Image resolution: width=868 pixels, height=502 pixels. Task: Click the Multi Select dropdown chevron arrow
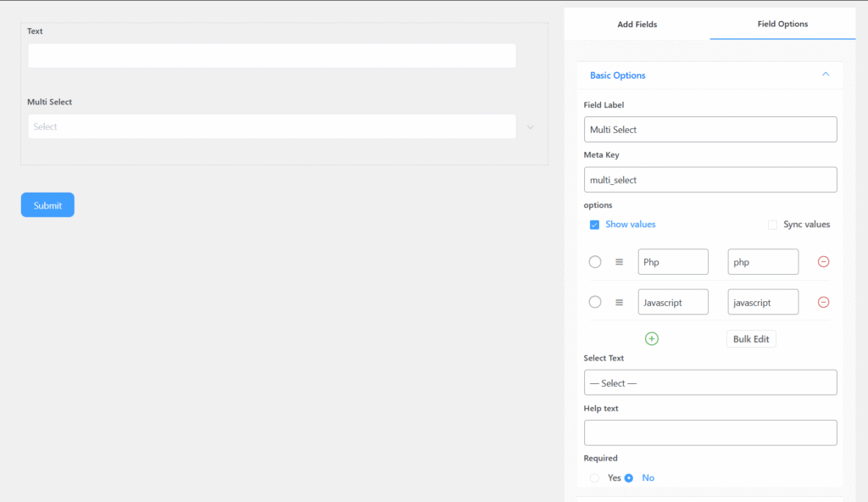click(531, 127)
